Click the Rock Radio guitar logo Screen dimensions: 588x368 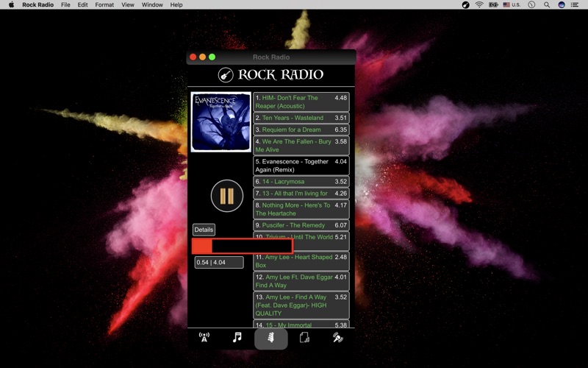click(x=226, y=75)
